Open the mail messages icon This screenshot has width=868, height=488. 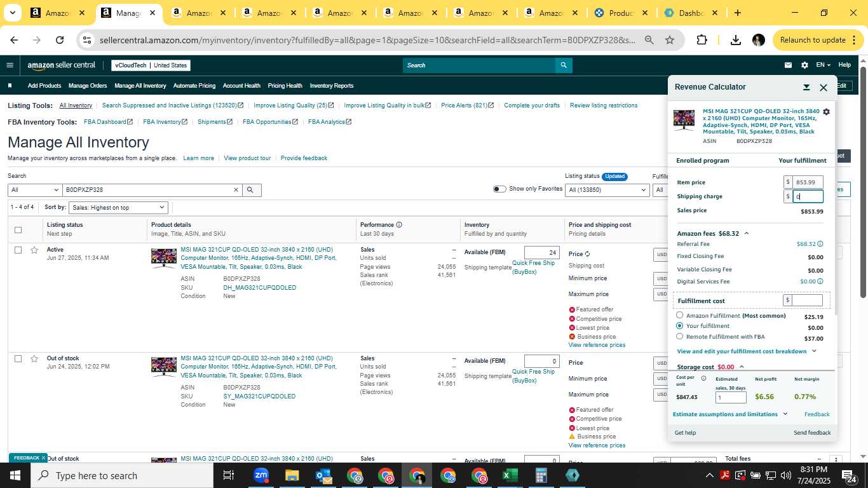pyautogui.click(x=789, y=65)
